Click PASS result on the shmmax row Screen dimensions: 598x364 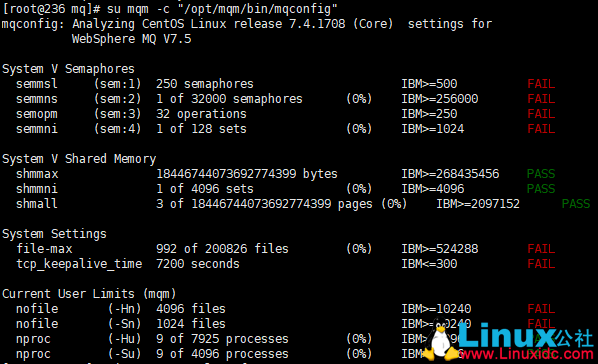541,174
